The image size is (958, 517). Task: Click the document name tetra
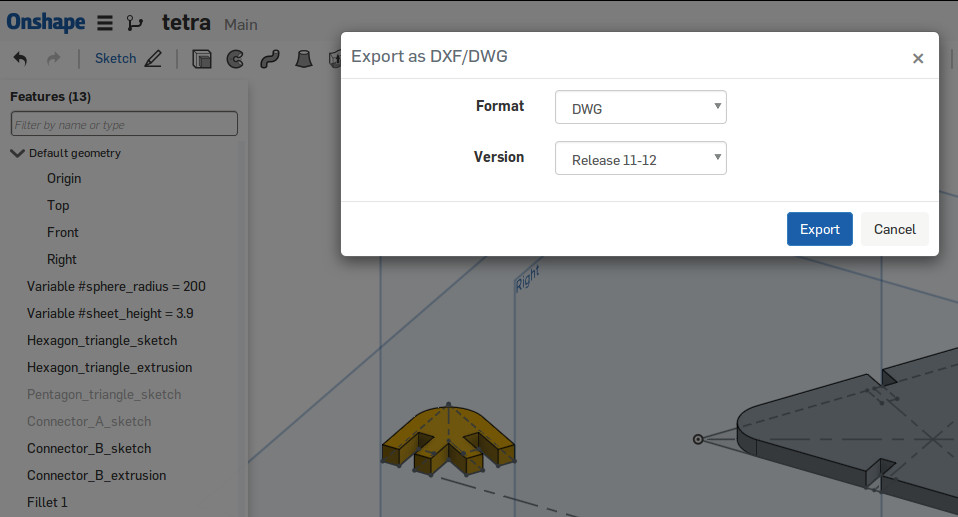tap(186, 23)
